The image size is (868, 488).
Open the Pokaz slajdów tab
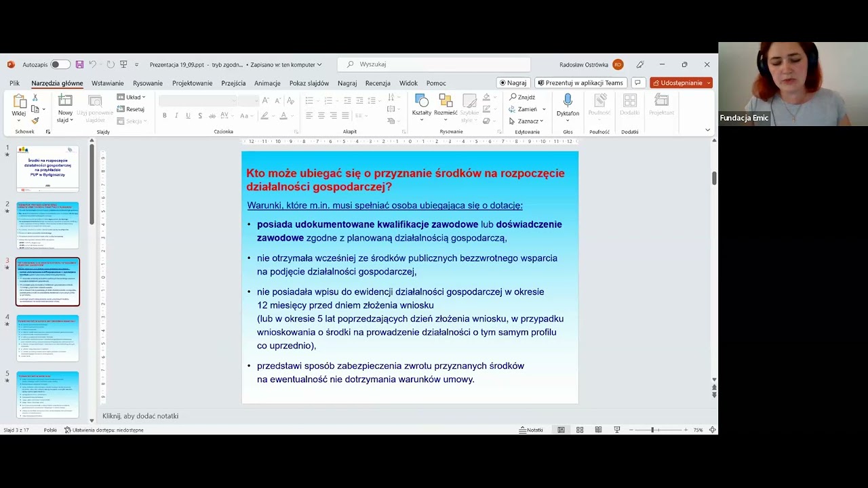click(309, 83)
